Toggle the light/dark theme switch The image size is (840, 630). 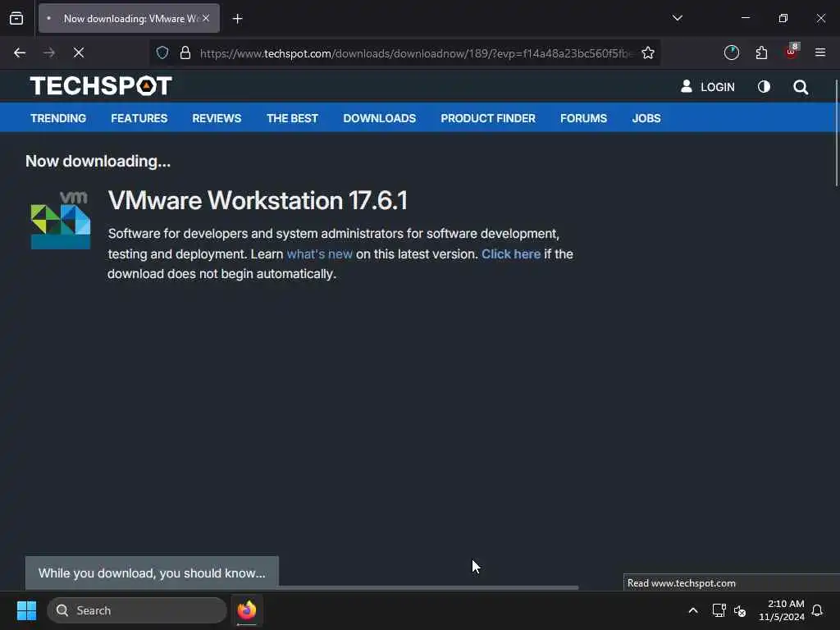(764, 86)
